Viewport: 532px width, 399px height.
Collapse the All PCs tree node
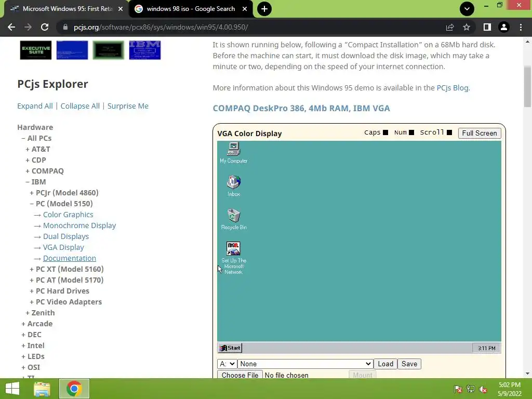36,138
